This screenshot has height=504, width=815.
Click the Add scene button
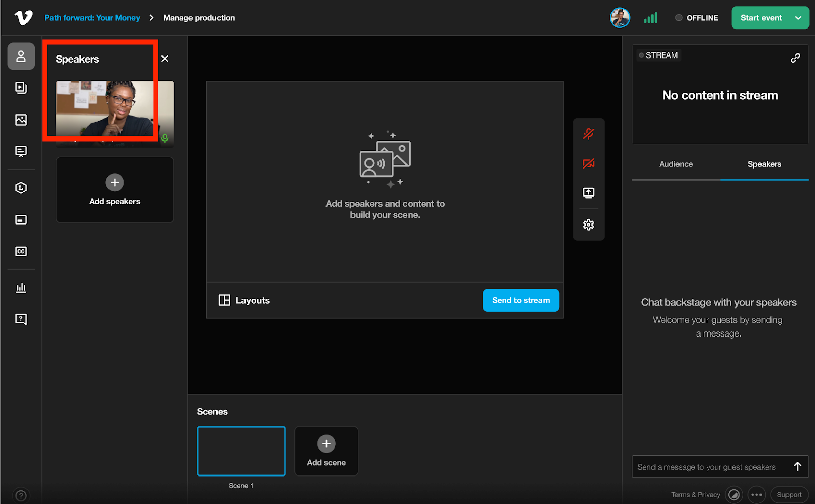326,451
